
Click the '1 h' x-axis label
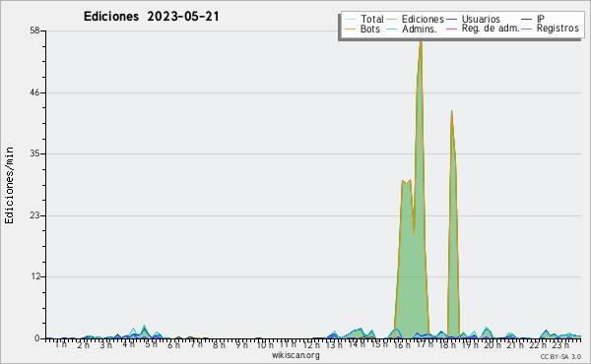point(61,344)
